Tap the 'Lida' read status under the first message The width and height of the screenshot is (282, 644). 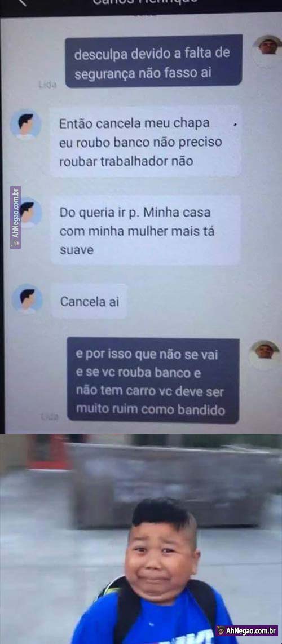click(47, 84)
